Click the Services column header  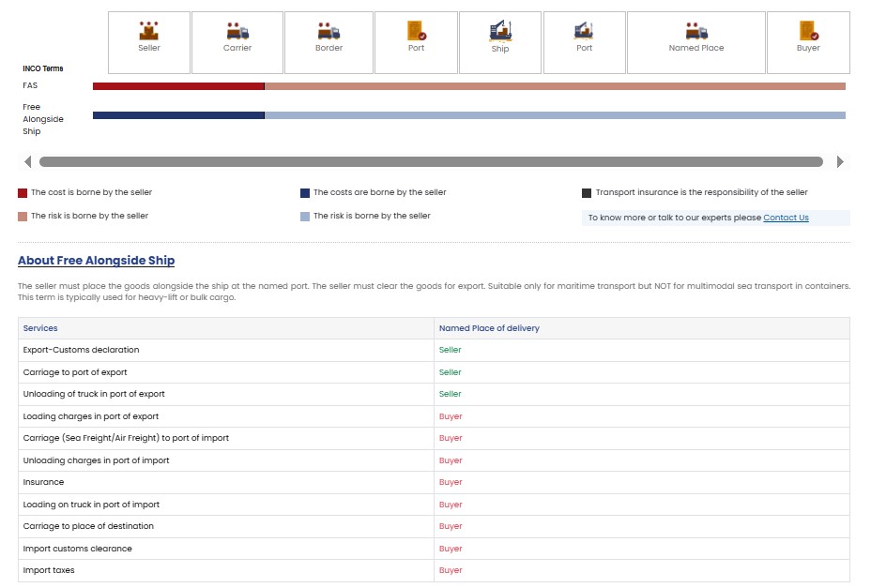[x=40, y=328]
